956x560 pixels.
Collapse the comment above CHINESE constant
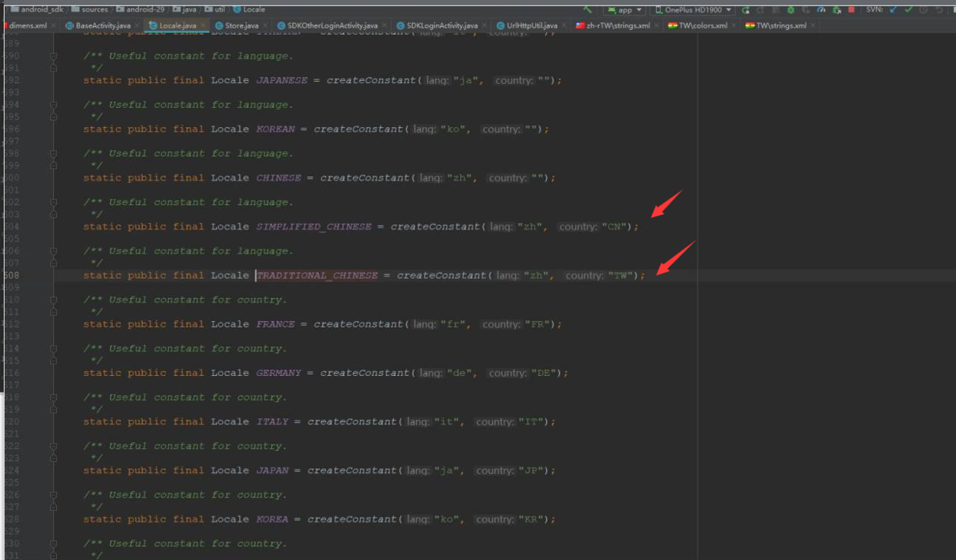tap(53, 153)
